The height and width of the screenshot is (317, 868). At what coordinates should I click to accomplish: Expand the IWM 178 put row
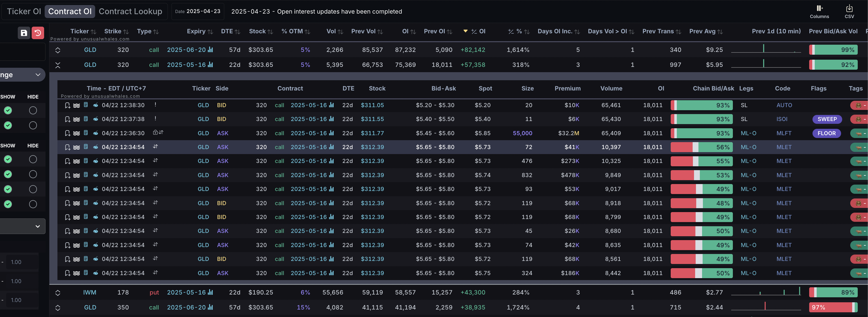coord(58,292)
